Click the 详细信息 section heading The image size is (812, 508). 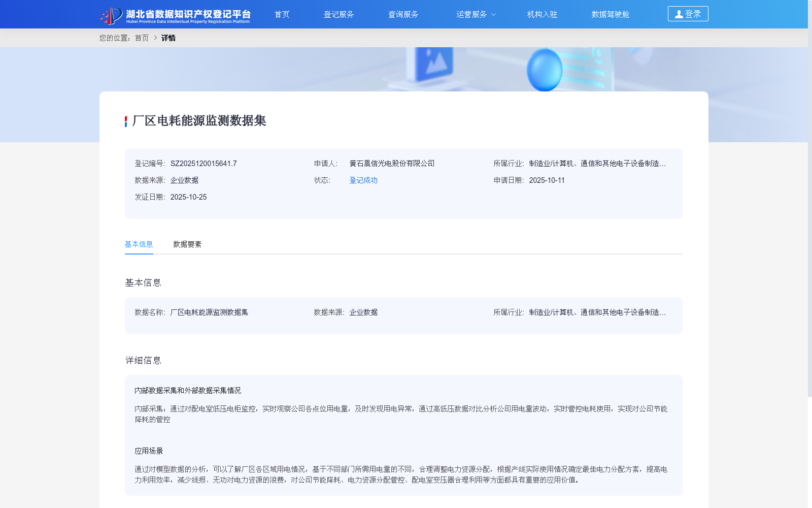[x=143, y=361]
